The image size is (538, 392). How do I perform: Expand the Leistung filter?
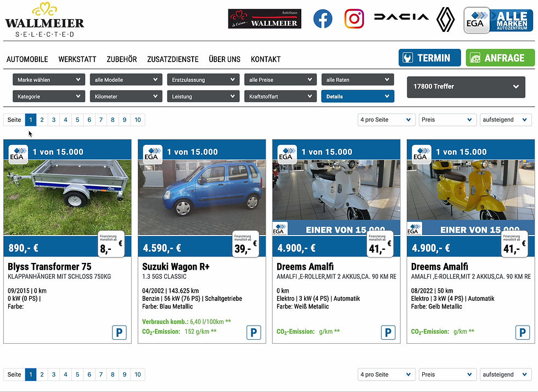(203, 97)
